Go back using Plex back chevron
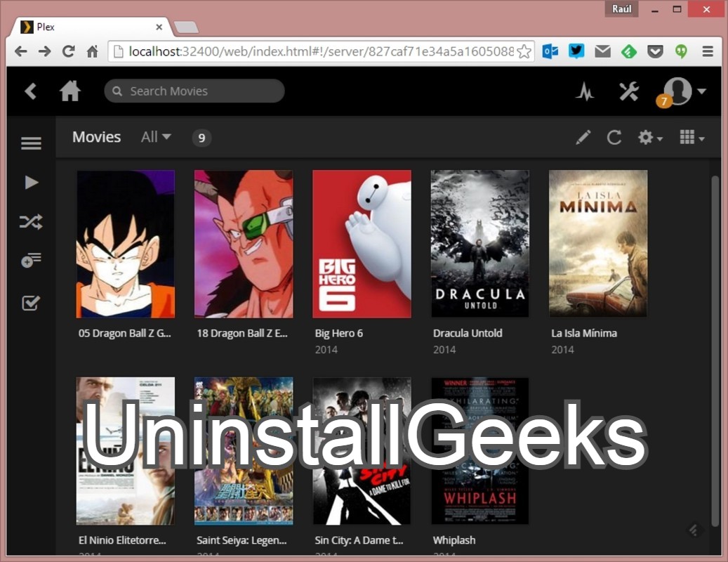 31,91
